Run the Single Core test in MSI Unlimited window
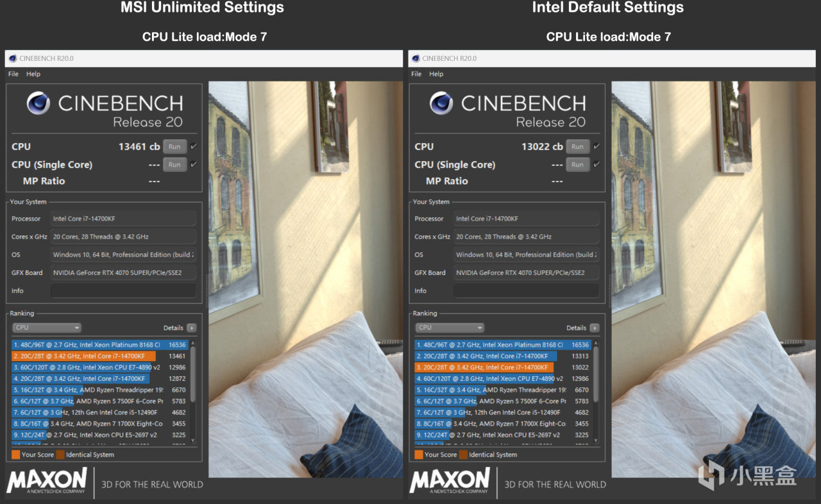 click(174, 164)
